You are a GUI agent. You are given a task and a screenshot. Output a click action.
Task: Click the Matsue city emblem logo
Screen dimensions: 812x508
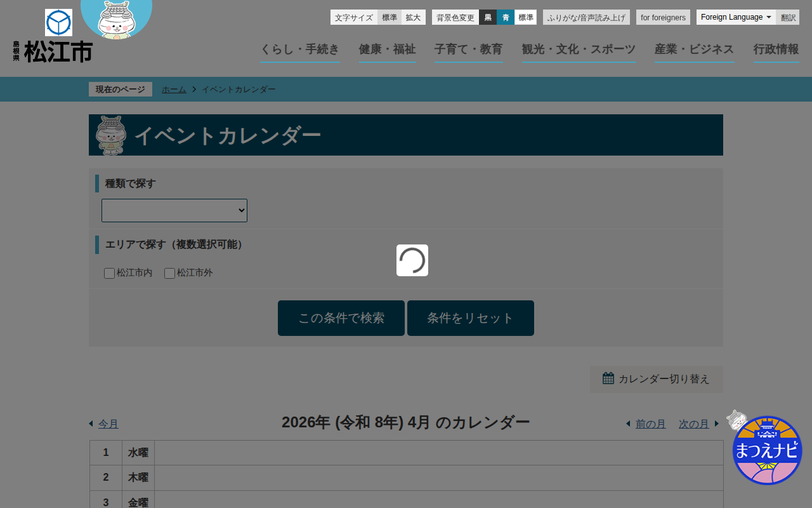58,23
